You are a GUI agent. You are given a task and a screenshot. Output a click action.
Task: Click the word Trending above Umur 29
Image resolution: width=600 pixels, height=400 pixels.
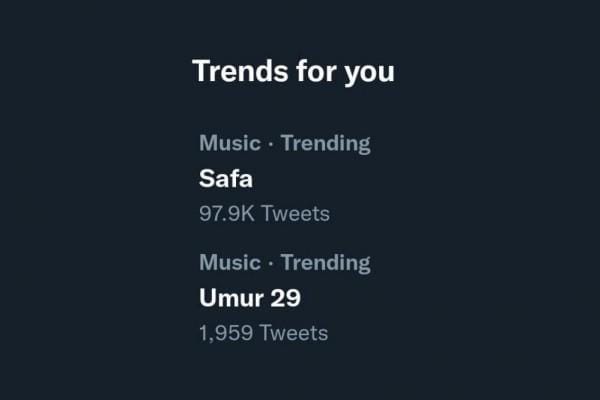325,263
